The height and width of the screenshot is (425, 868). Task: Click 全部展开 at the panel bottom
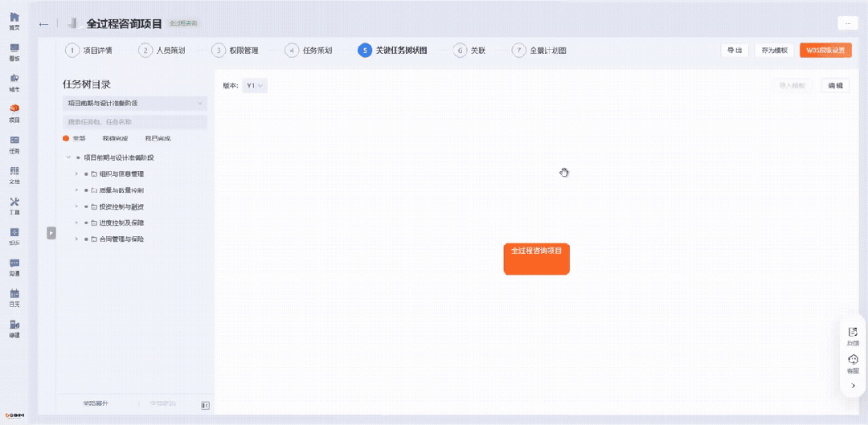96,403
